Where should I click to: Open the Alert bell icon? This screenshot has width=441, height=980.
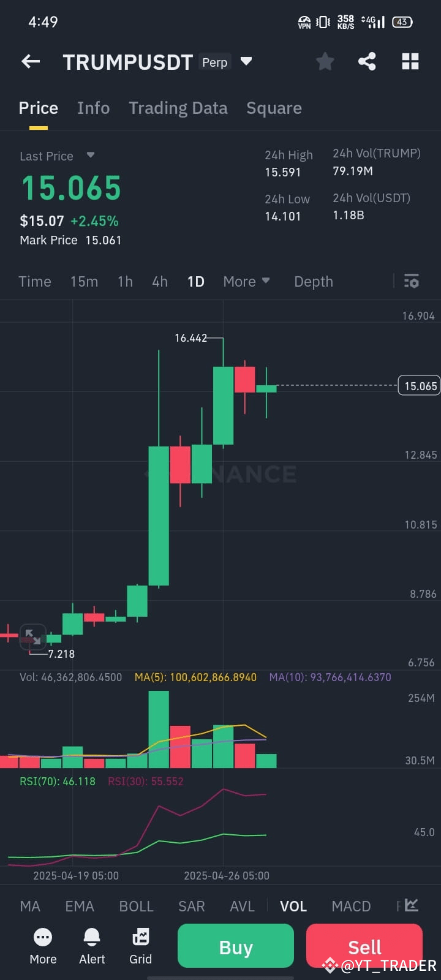pos(92,946)
